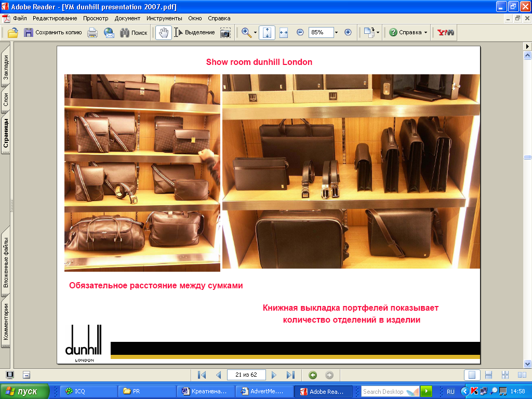Image resolution: width=532 pixels, height=399 pixels.
Task: Switch to Креативна... Word document in taskbar
Action: tap(206, 391)
